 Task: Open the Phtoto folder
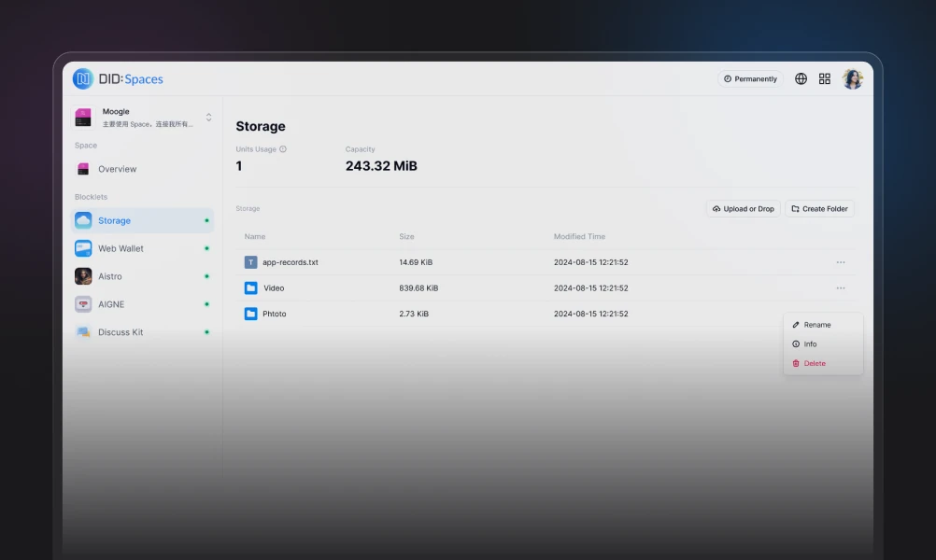274,314
